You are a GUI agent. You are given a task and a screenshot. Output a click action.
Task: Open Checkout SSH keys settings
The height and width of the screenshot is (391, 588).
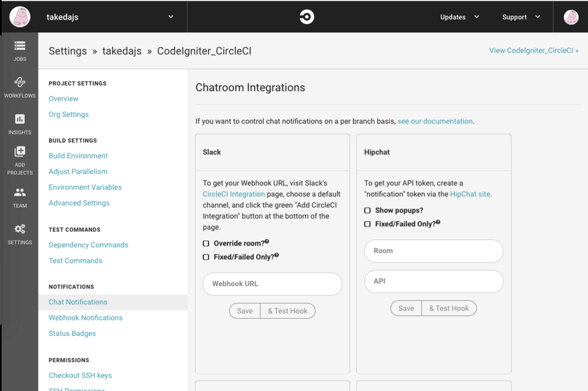pos(80,375)
